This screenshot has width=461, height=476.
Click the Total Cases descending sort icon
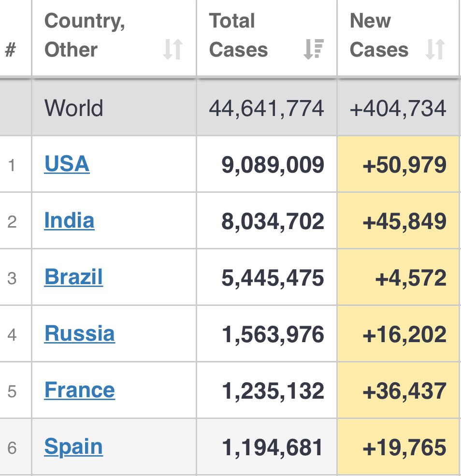pos(314,49)
